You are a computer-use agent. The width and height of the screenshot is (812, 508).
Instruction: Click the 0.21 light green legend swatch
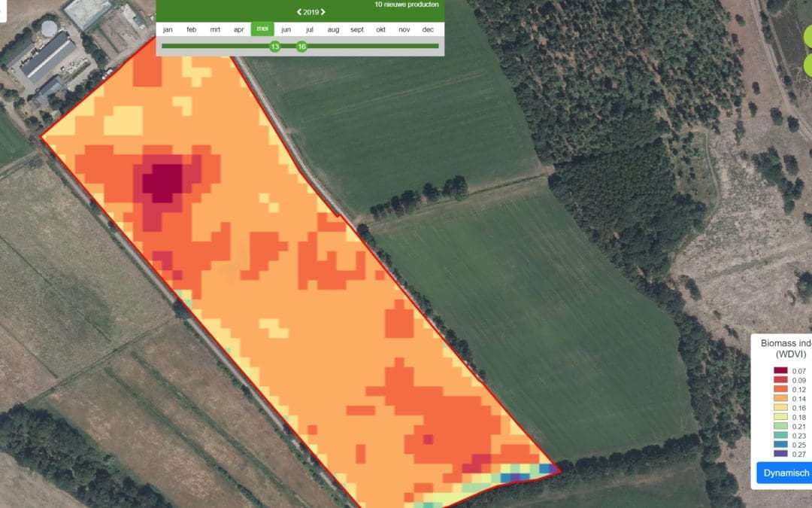[x=782, y=427]
